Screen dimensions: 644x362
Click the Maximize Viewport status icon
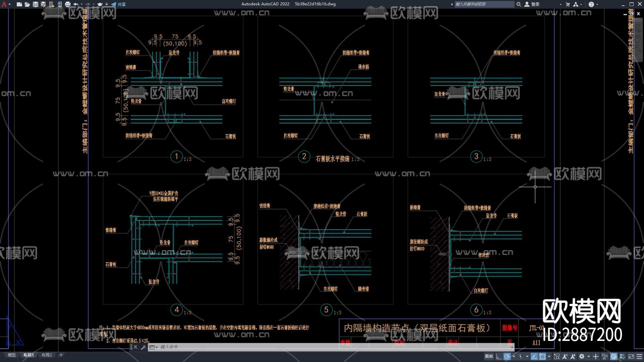coord(557,356)
